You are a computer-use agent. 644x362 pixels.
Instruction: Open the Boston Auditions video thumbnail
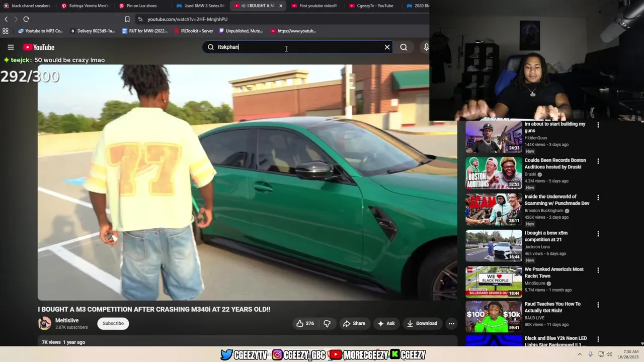[x=494, y=173]
